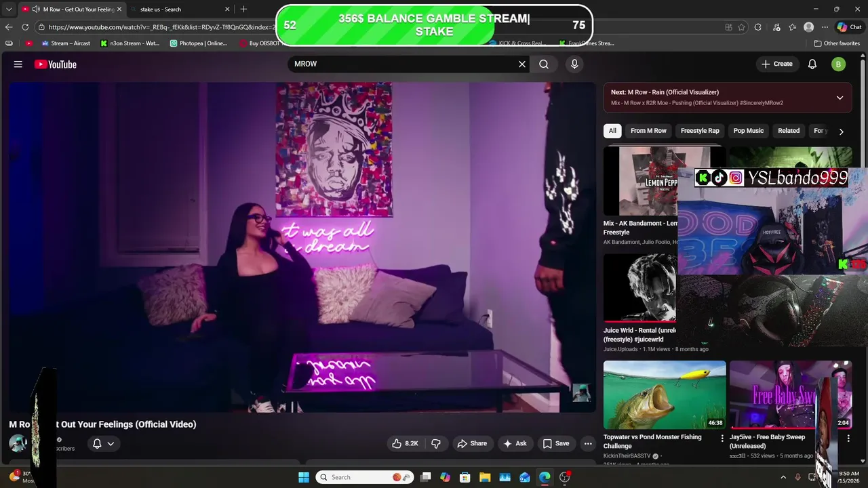Image resolution: width=868 pixels, height=488 pixels.
Task: Open the Ask AI button
Action: tap(515, 443)
